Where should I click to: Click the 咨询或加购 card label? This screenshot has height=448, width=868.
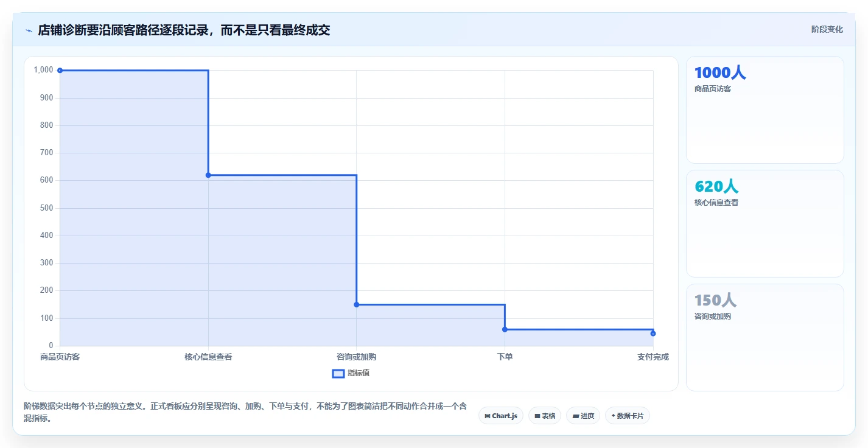pos(713,317)
